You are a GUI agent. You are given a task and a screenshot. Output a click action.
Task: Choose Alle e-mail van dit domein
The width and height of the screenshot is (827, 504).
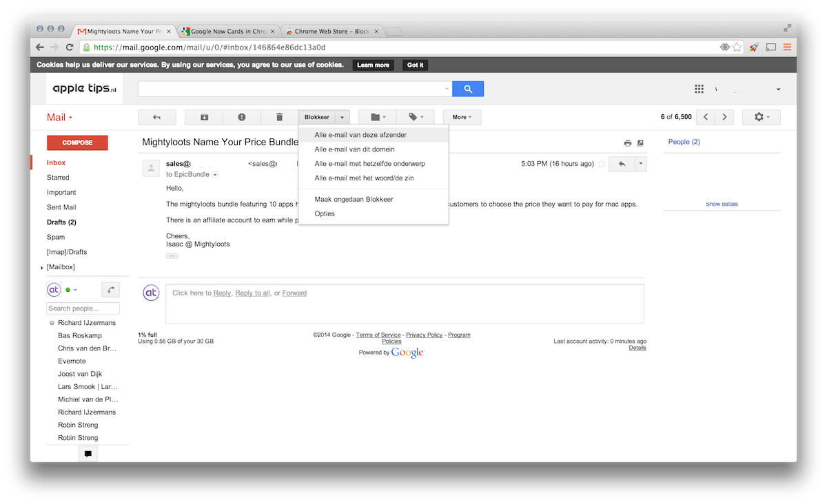pos(374,149)
